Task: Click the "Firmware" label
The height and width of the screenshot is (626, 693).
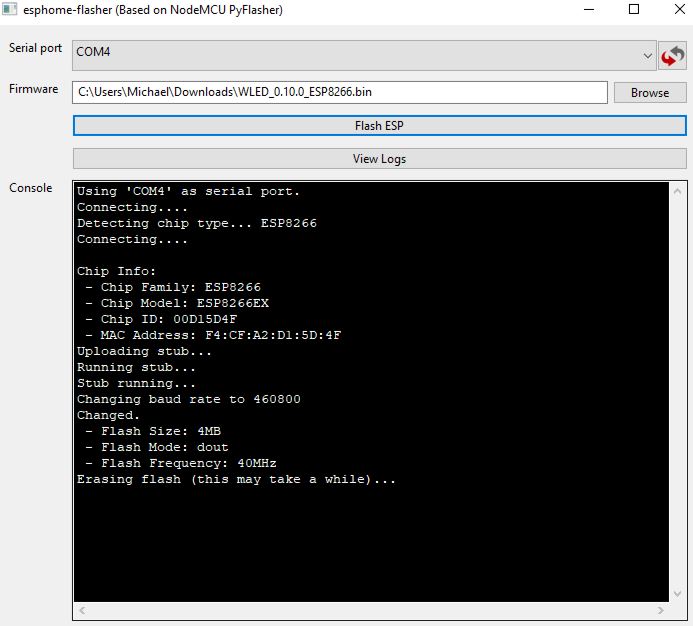Action: pyautogui.click(x=34, y=89)
